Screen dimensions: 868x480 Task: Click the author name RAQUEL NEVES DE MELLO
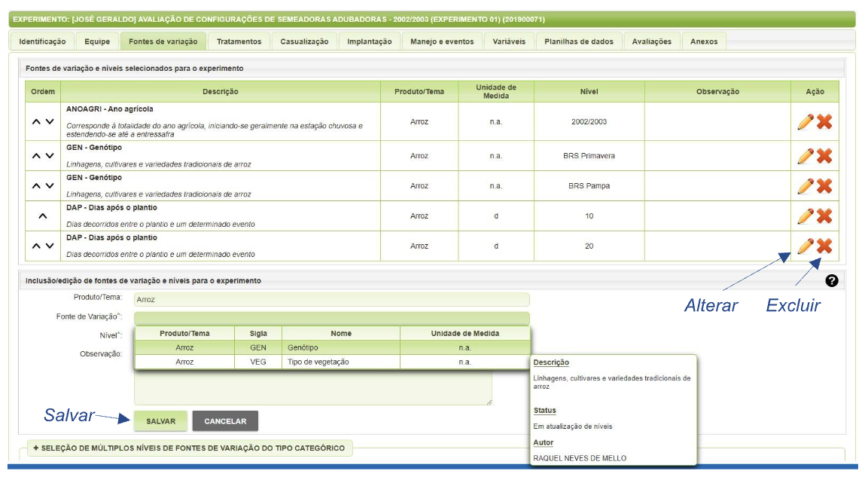580,458
